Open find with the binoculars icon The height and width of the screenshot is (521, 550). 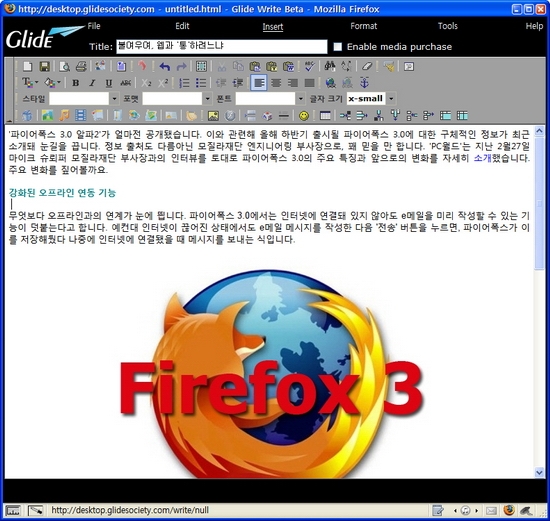pyautogui.click(x=329, y=66)
